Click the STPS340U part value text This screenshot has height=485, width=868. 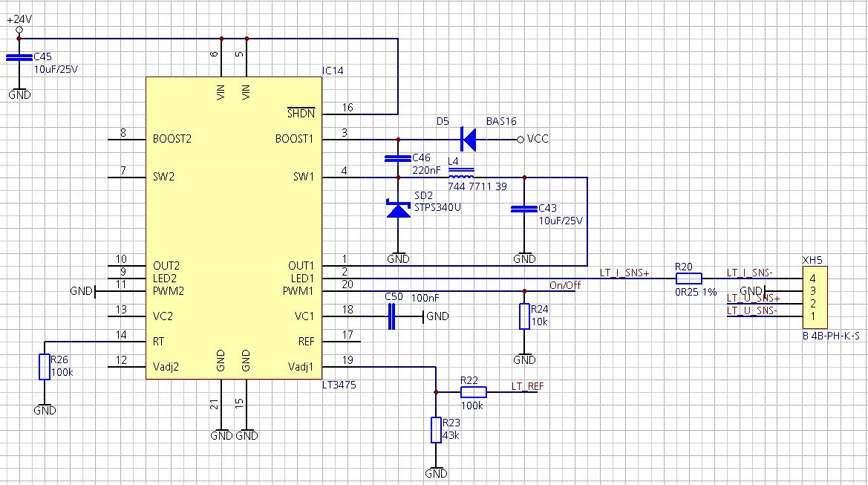pos(437,208)
